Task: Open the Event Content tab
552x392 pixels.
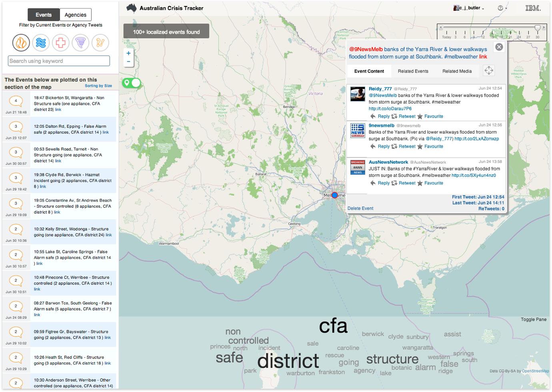Action: pyautogui.click(x=369, y=71)
